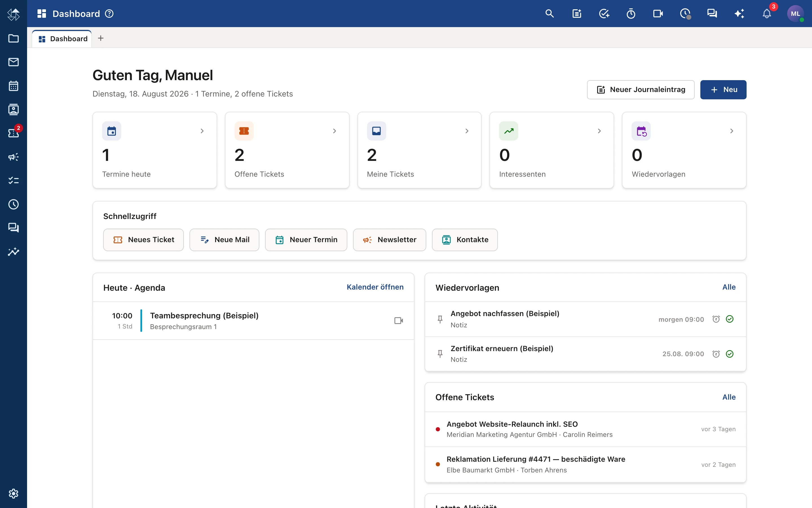This screenshot has width=812, height=508.
Task: Open the chat sidebar icon
Action: coord(14,228)
